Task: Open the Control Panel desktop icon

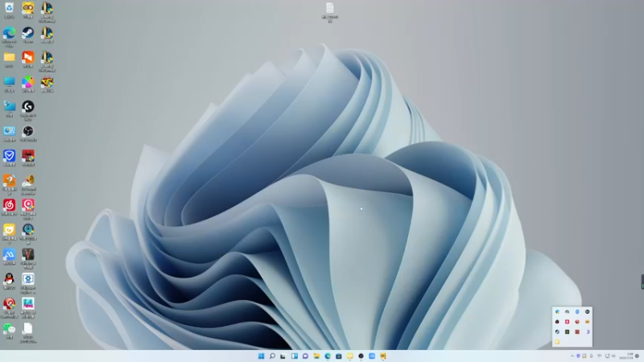Action: (x=9, y=133)
